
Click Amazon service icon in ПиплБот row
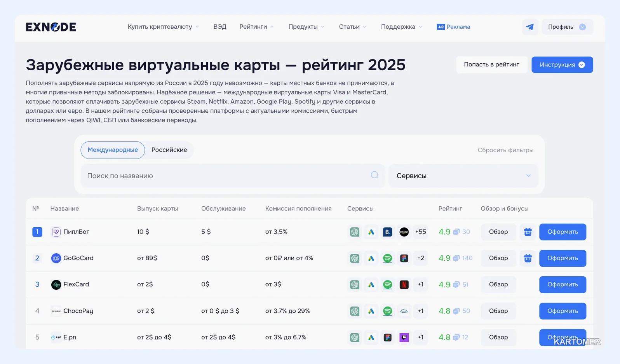(x=404, y=232)
